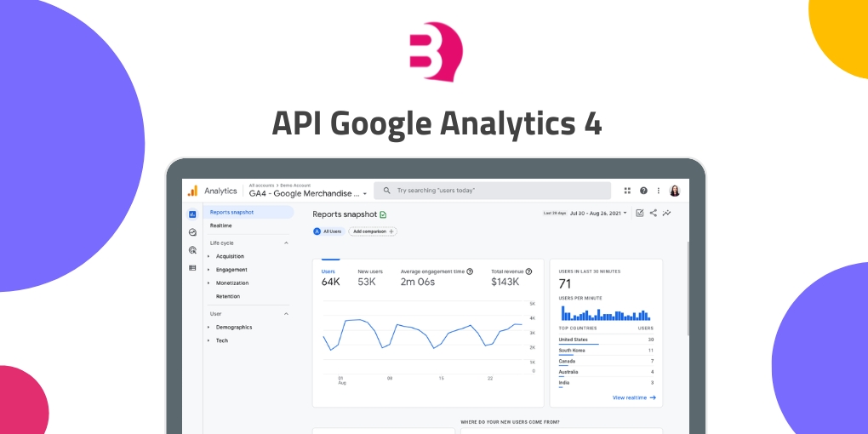The height and width of the screenshot is (434, 868).
Task: Expand the Acquisition tree arrow
Action: click(208, 256)
